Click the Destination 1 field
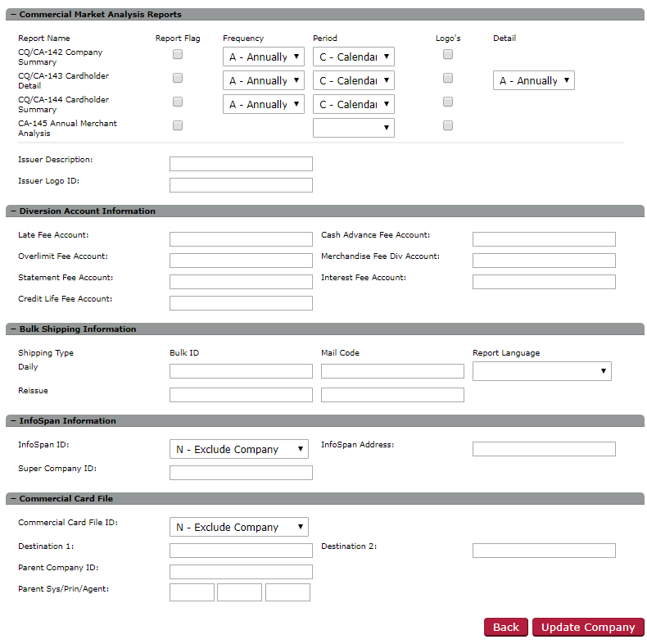647x644 pixels. (241, 551)
